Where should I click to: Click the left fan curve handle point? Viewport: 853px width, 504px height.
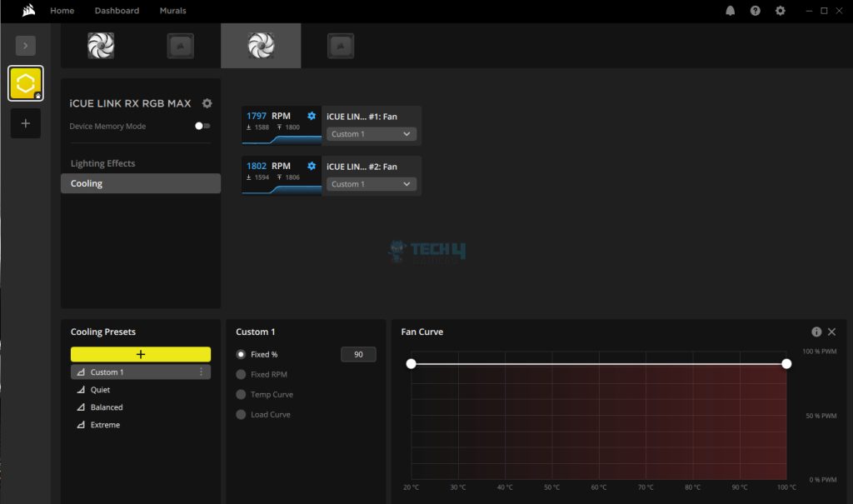411,364
